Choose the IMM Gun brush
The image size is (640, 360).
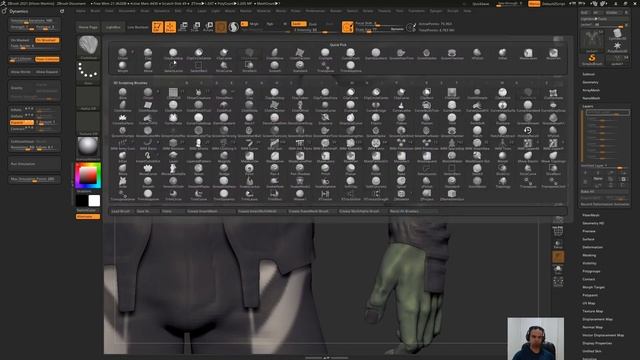[274, 144]
